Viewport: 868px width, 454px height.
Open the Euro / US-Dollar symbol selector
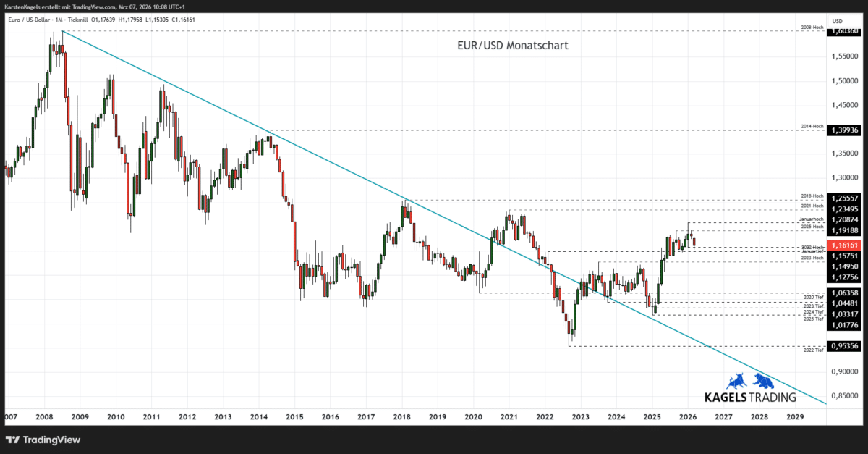(29, 20)
